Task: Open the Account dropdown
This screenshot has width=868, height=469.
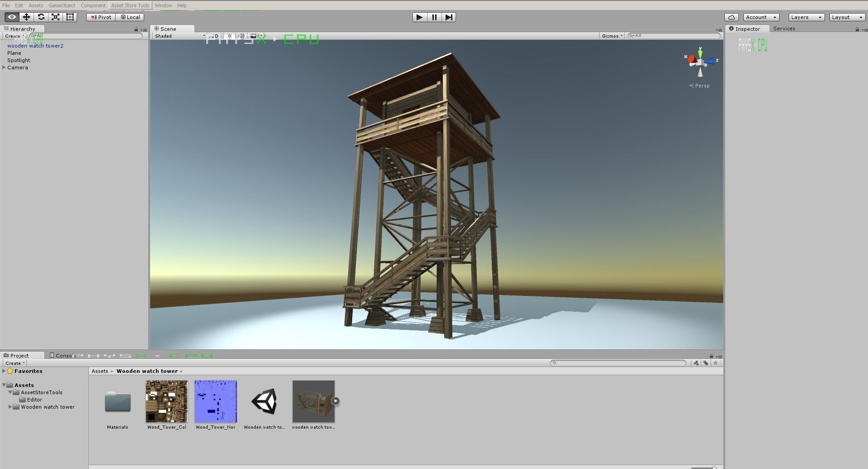Action: [x=761, y=17]
